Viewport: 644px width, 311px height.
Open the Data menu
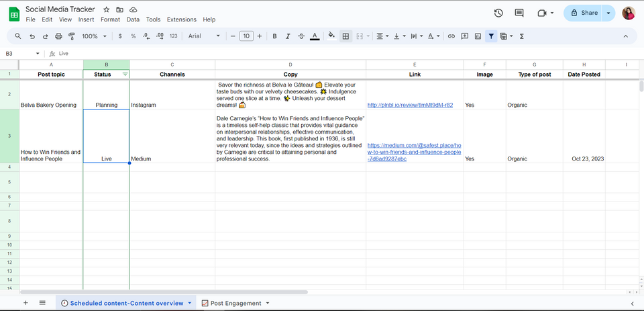click(x=133, y=19)
